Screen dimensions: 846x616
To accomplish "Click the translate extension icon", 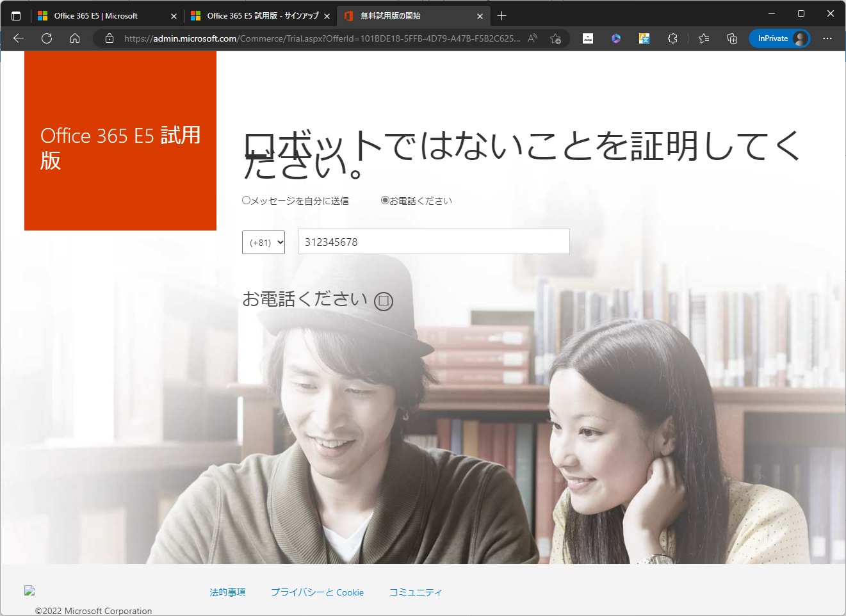I will (x=644, y=38).
